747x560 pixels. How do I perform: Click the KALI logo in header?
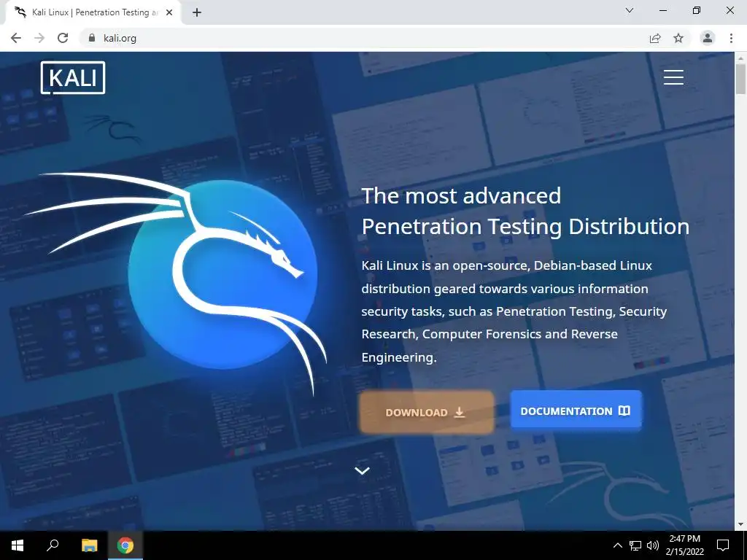(x=73, y=77)
